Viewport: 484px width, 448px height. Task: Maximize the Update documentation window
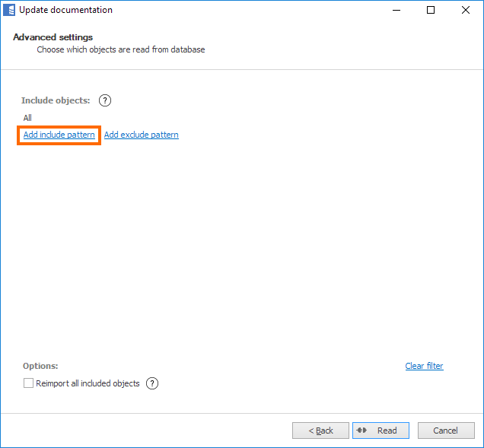point(431,11)
